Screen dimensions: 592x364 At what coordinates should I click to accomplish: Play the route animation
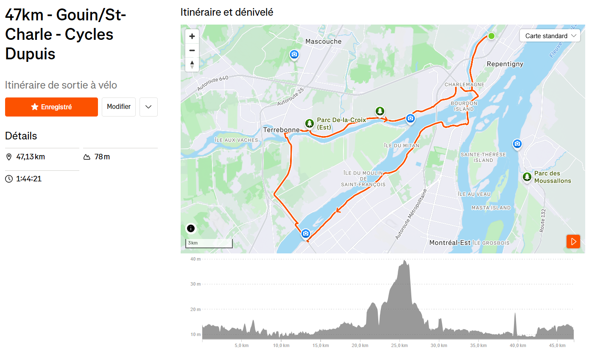point(573,242)
